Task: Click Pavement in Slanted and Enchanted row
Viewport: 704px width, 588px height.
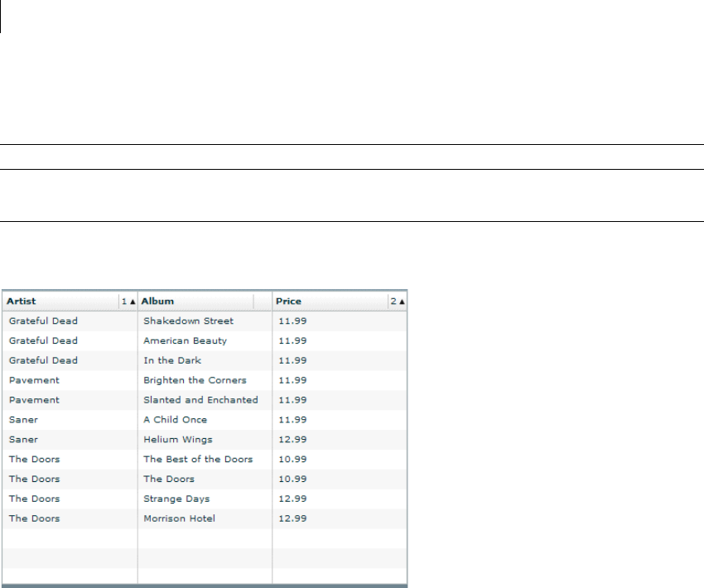Action: (x=34, y=400)
